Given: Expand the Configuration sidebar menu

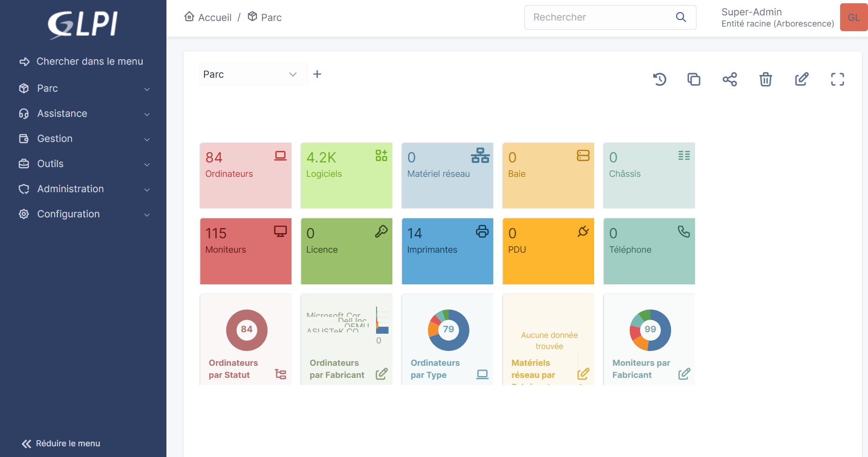Looking at the screenshot, I should point(84,214).
